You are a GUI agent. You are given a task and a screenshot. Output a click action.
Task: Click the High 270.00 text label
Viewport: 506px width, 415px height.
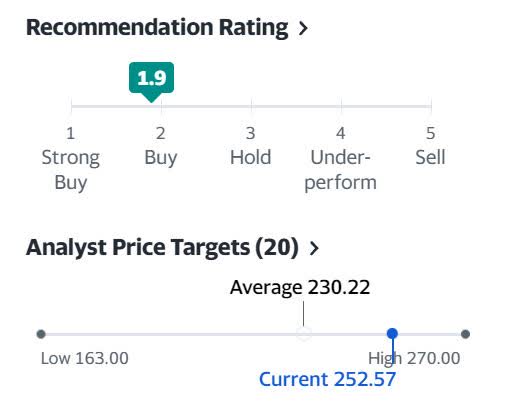414,359
